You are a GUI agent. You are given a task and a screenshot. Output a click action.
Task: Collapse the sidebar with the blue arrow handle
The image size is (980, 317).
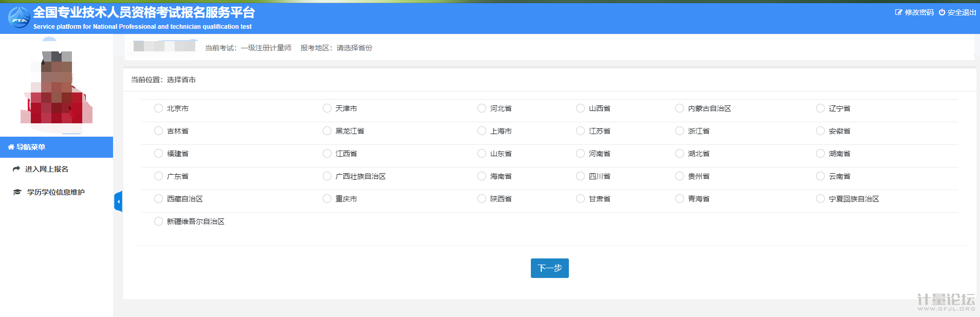(118, 201)
